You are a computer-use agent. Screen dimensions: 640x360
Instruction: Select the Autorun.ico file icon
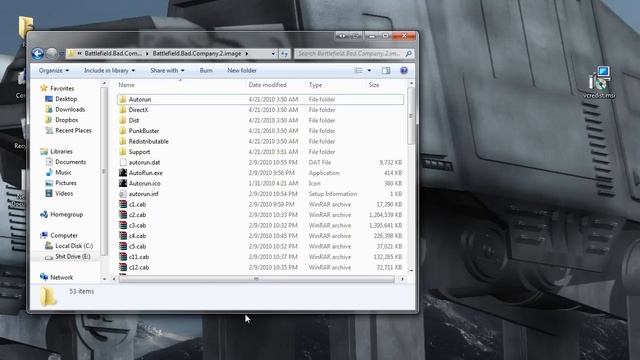[x=123, y=183]
